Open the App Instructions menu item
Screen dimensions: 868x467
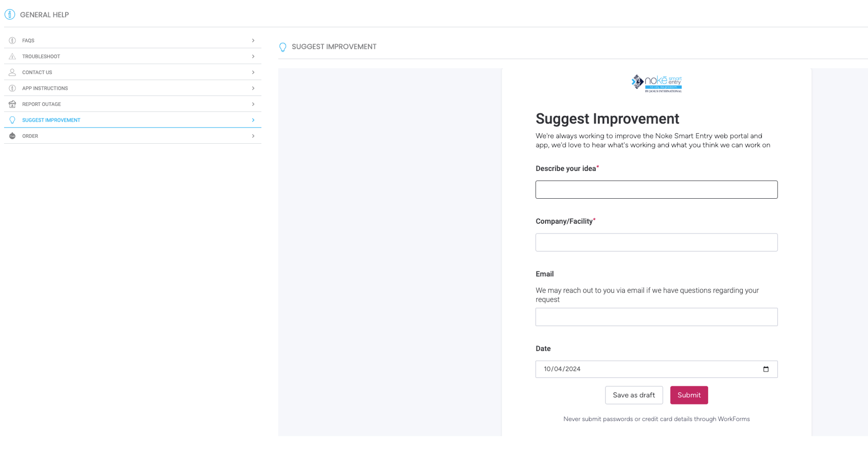[133, 88]
